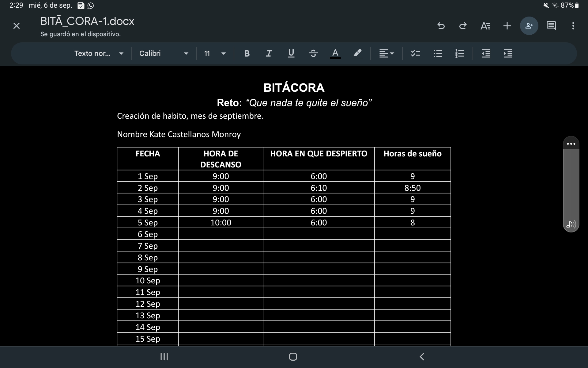
Task: Tap the plus insert icon
Action: [x=507, y=26]
